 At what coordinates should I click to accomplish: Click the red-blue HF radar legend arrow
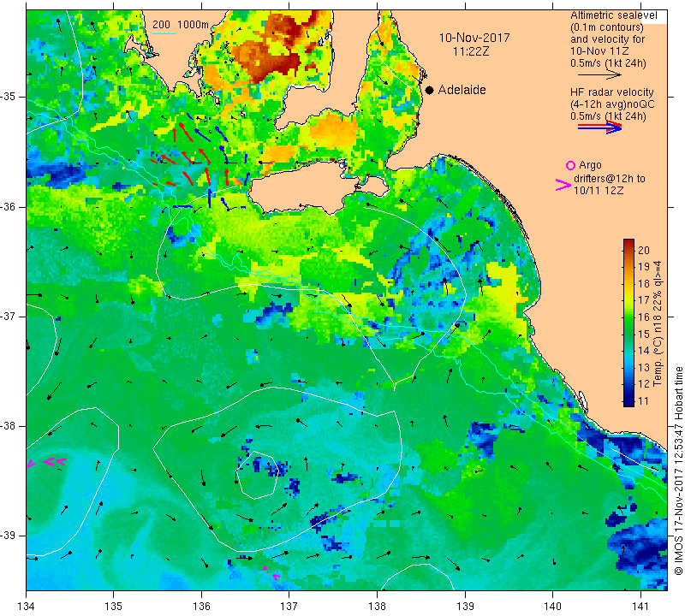point(599,127)
